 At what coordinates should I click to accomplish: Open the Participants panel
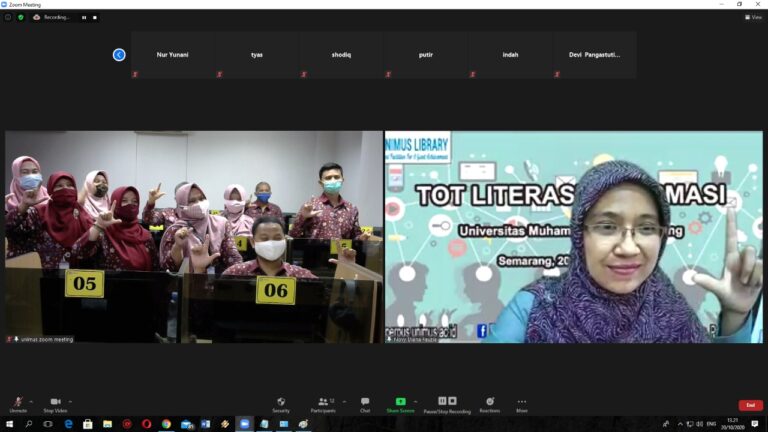tap(323, 402)
